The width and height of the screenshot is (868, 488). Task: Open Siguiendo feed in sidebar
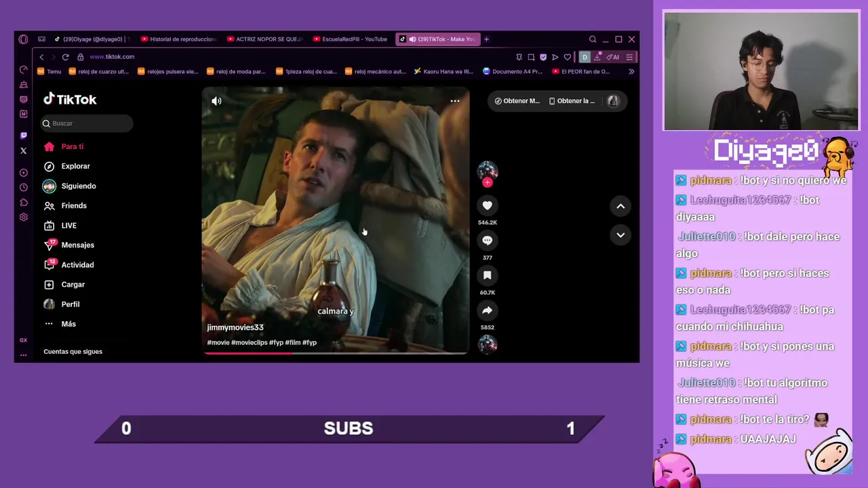click(x=69, y=186)
